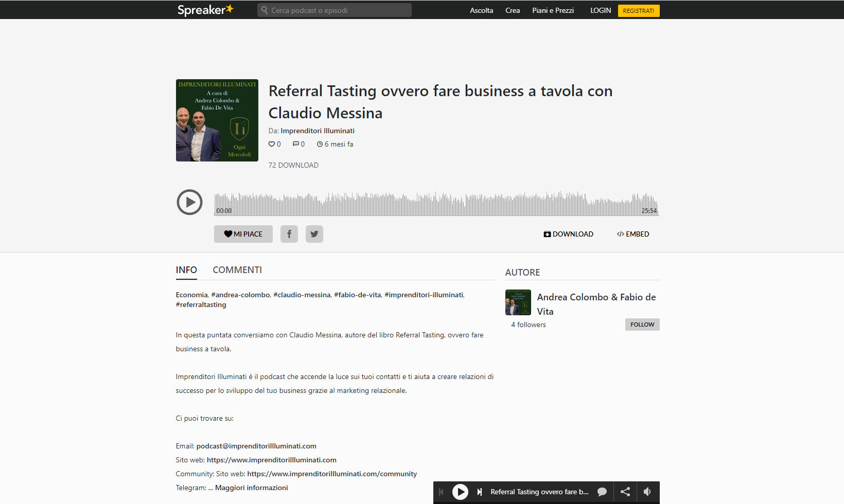Click the MI PIACE button
This screenshot has height=504, width=844.
point(243,234)
